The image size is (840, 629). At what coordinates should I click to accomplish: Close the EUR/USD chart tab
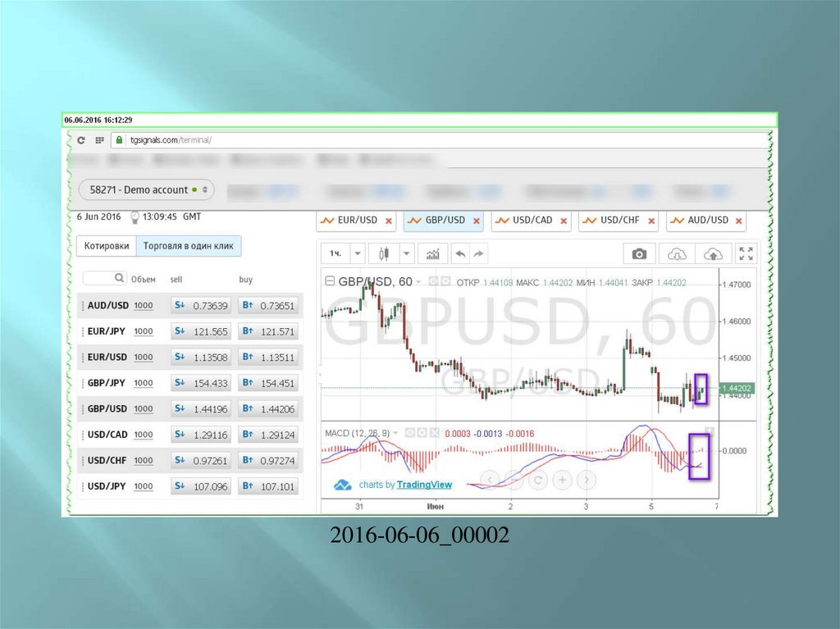[x=389, y=221]
